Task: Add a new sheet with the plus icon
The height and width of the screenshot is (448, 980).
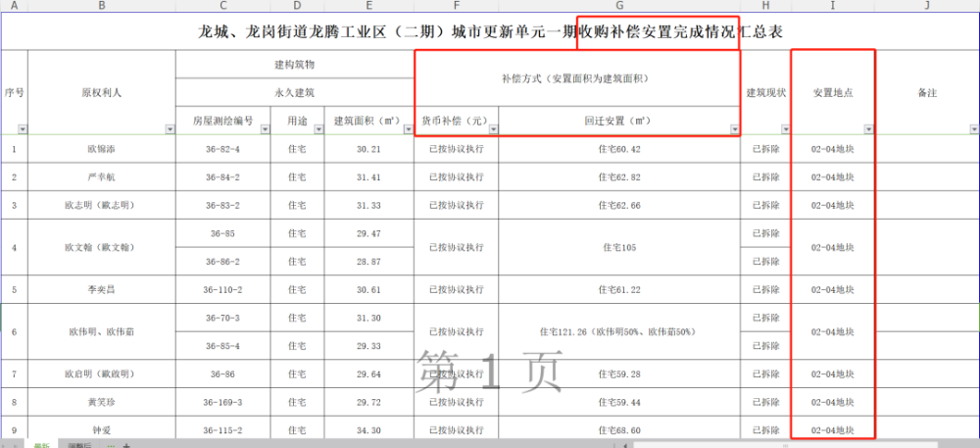Action: tap(126, 445)
